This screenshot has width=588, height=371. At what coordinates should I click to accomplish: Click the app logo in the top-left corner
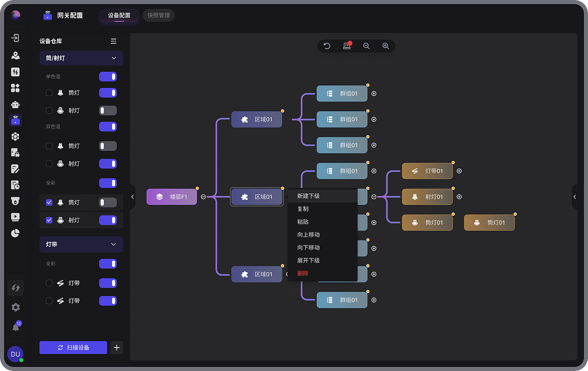pyautogui.click(x=16, y=15)
